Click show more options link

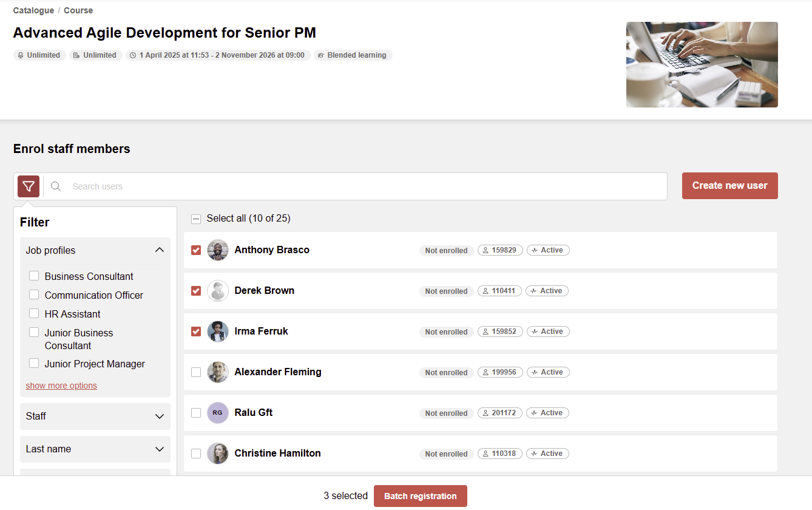coord(61,386)
